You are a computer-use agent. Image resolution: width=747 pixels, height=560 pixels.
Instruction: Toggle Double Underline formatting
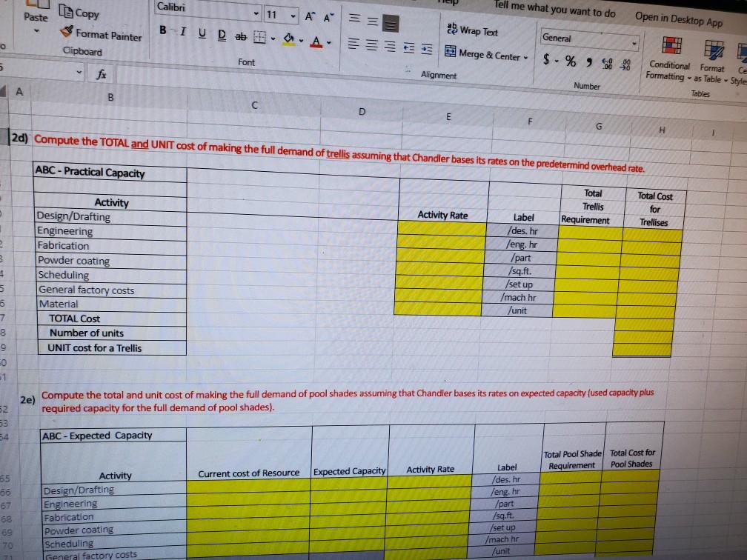coord(222,34)
